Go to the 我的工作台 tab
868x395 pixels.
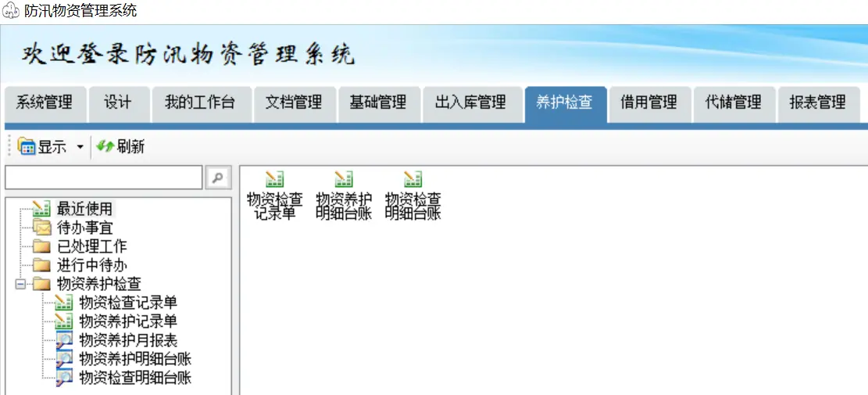199,102
